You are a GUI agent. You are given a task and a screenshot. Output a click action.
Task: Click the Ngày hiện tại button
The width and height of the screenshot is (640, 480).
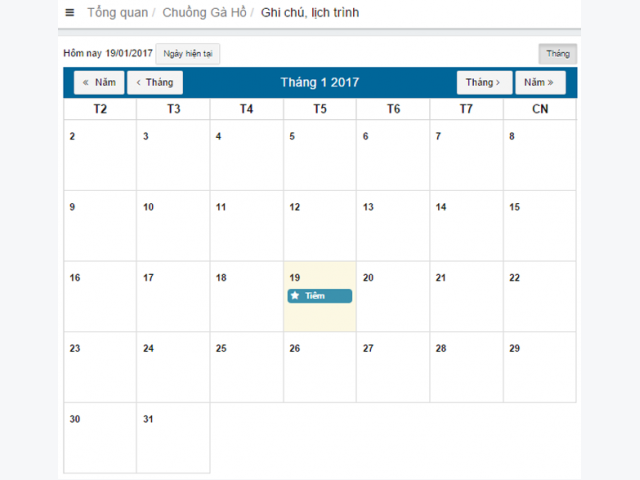click(x=188, y=54)
